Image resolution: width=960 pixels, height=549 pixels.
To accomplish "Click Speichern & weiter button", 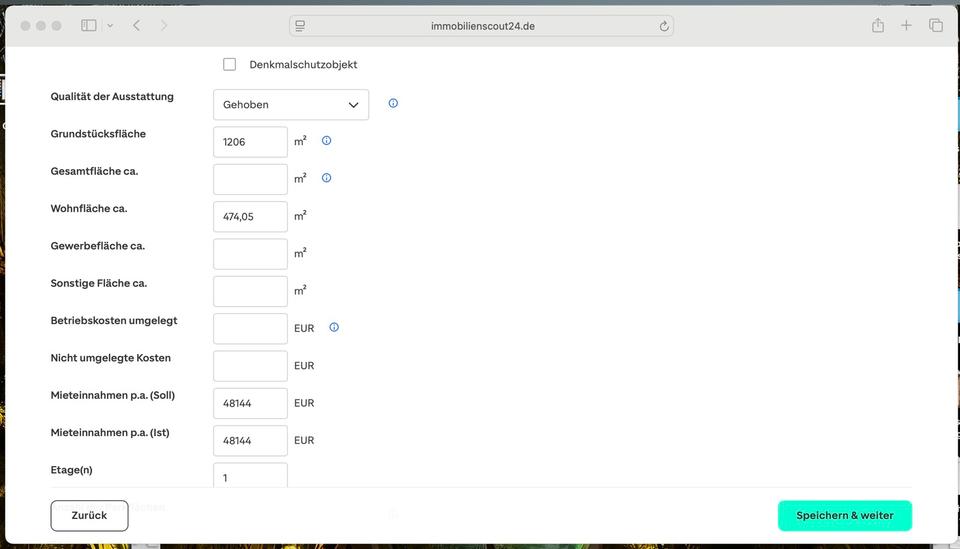I will point(844,515).
